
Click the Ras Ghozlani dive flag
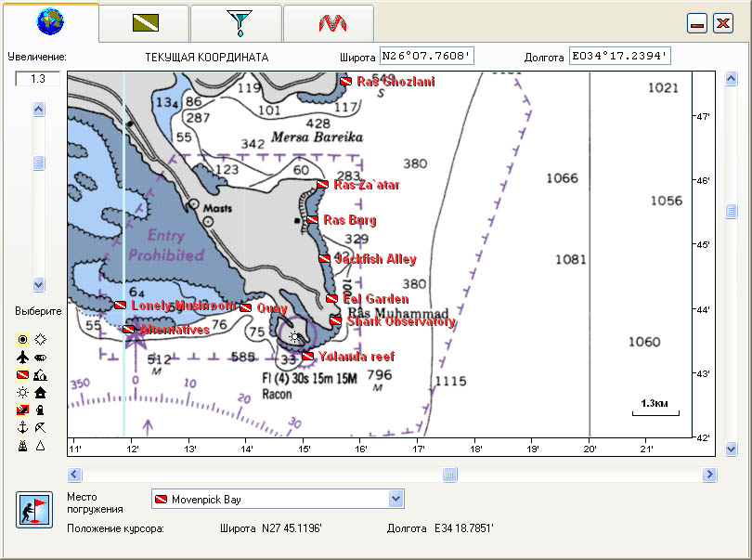(x=345, y=81)
